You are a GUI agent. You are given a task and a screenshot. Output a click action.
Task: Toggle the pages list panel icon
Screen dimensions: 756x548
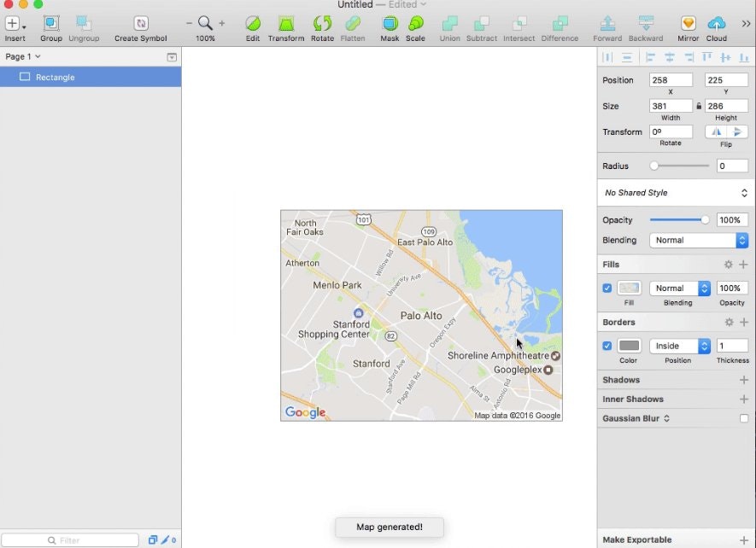(x=172, y=57)
